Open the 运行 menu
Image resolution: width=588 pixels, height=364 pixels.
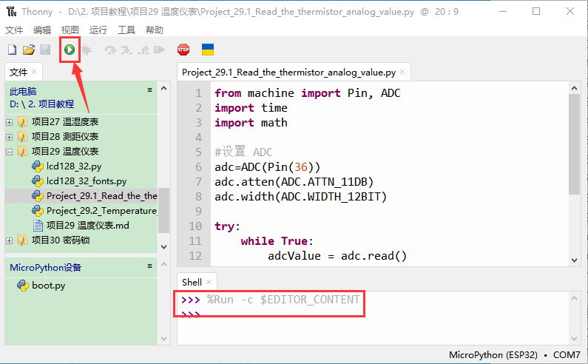[x=98, y=30]
